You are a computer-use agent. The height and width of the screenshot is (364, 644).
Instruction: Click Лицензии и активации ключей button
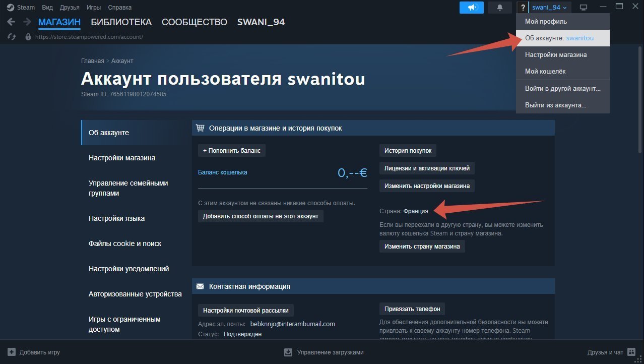click(x=427, y=168)
